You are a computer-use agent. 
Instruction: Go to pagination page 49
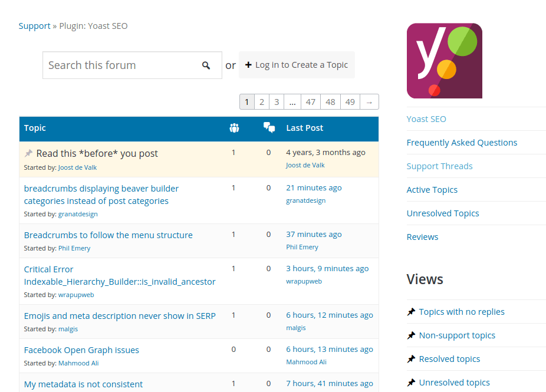click(x=350, y=102)
